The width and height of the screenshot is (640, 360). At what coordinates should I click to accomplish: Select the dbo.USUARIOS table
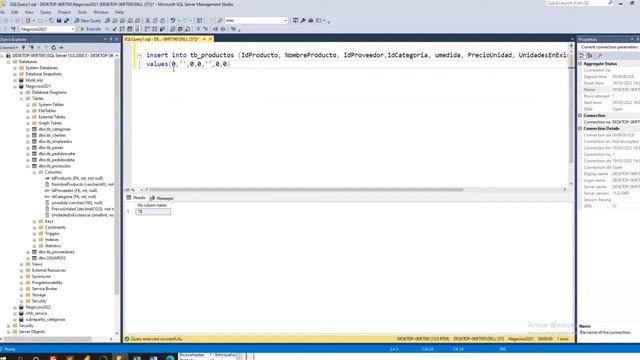[52, 258]
